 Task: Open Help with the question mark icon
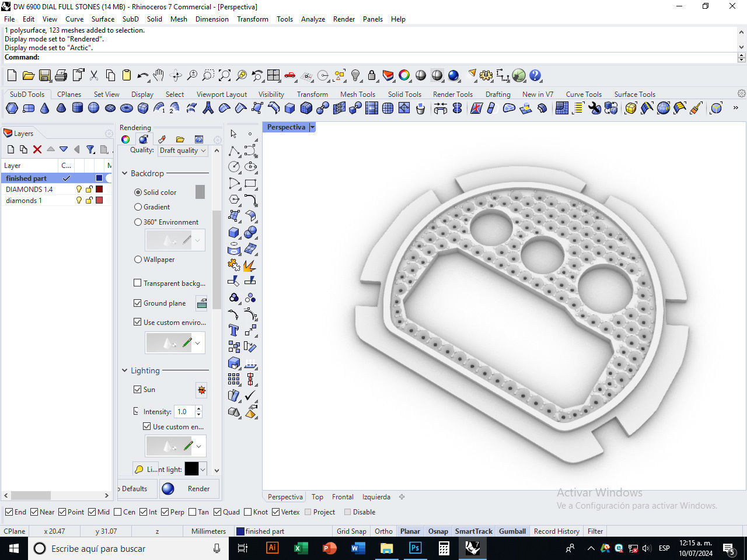(x=535, y=75)
